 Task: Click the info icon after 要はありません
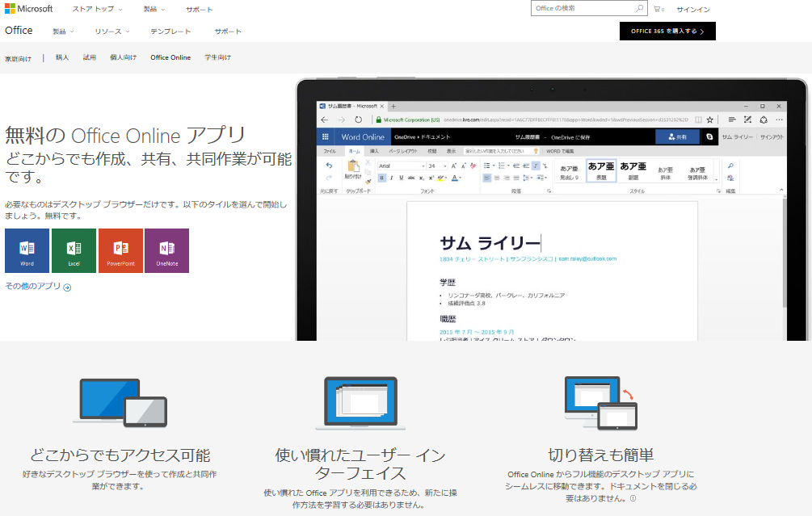[x=633, y=498]
